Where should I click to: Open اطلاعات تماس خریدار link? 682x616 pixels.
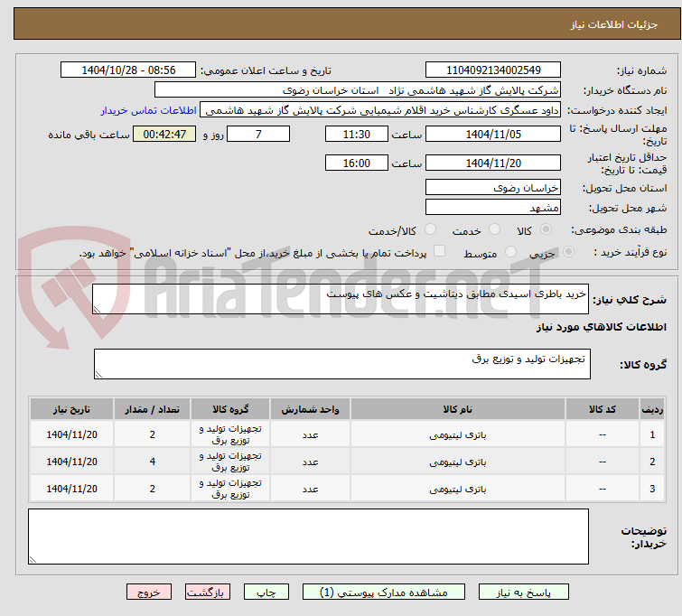click(x=149, y=110)
